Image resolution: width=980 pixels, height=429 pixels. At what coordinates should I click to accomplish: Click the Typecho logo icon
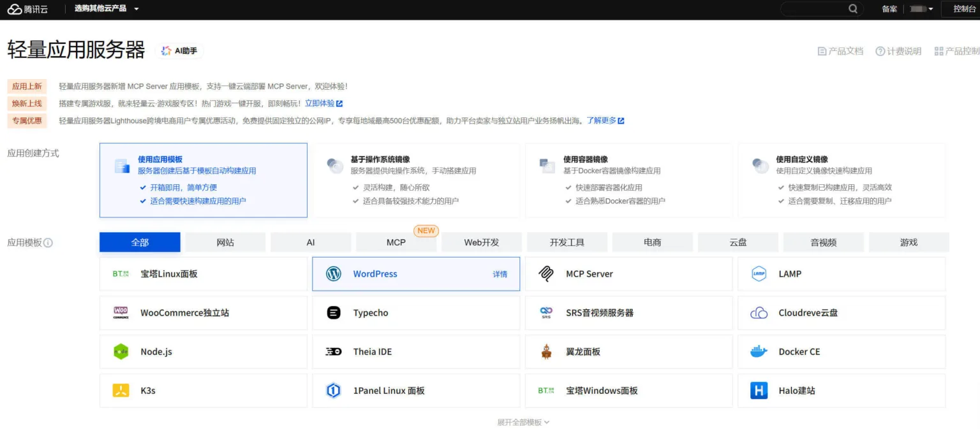(333, 313)
